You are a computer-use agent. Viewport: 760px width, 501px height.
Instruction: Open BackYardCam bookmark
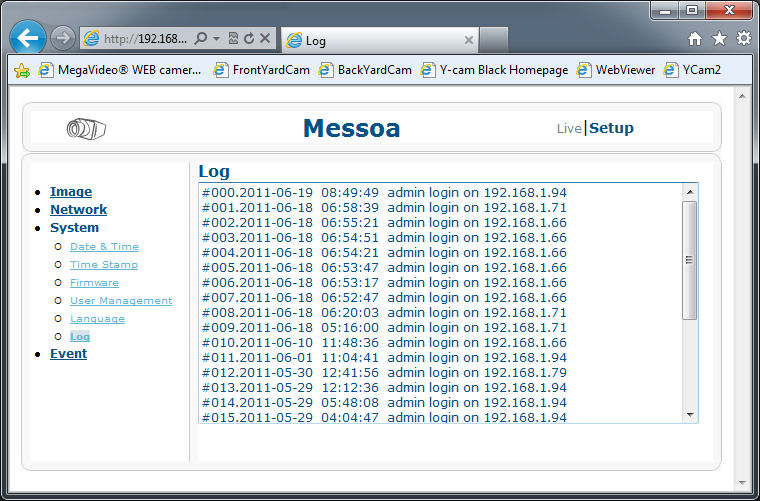coord(365,70)
